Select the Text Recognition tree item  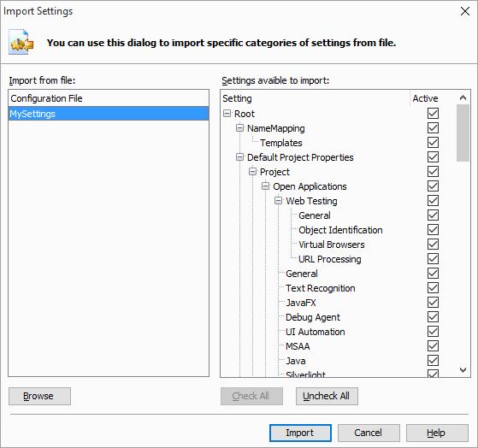click(x=320, y=288)
